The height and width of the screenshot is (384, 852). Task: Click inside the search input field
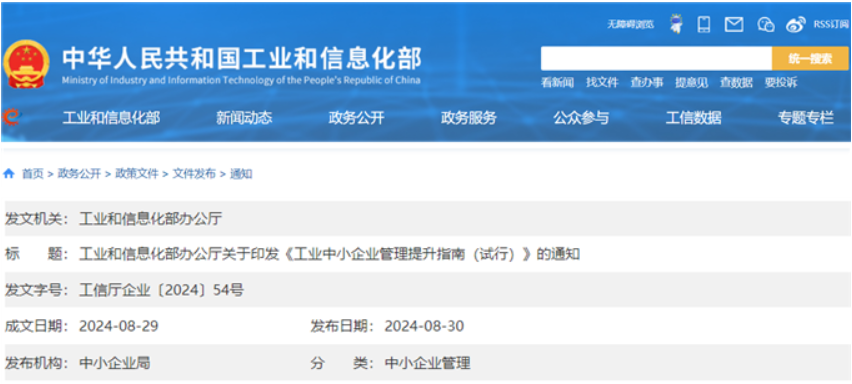656,59
